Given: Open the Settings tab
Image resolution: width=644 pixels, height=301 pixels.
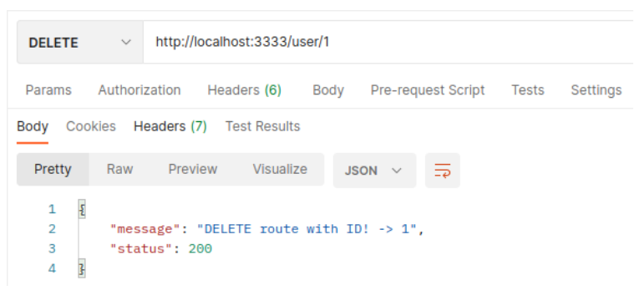Looking at the screenshot, I should pyautogui.click(x=596, y=90).
